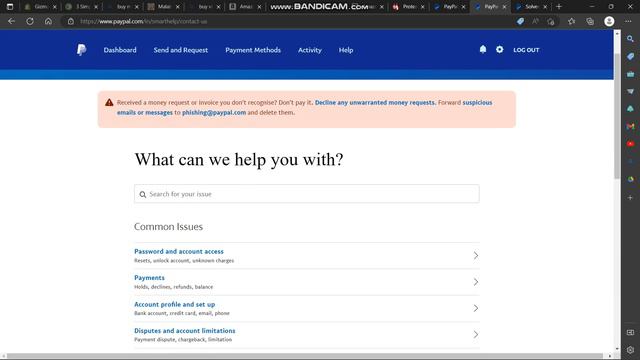The height and width of the screenshot is (360, 640).
Task: Open Payments help topic link
Action: pyautogui.click(x=149, y=278)
